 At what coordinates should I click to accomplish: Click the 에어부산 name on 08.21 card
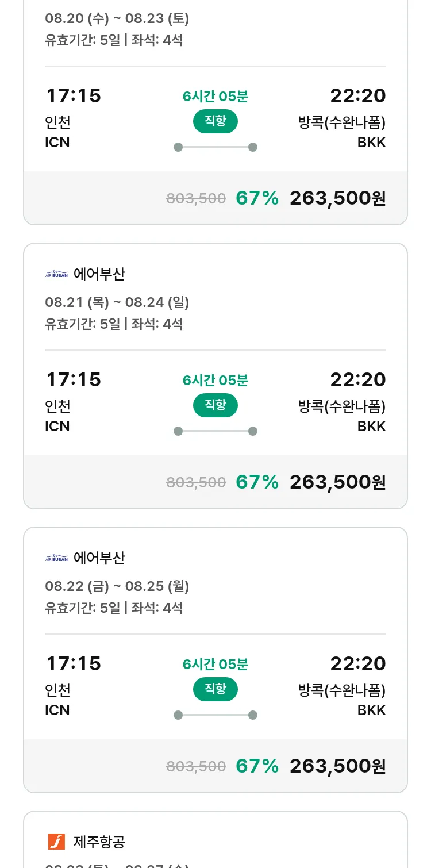(99, 274)
